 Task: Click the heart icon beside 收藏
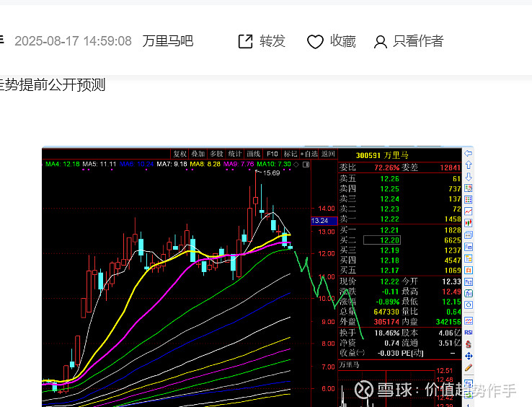(x=315, y=42)
